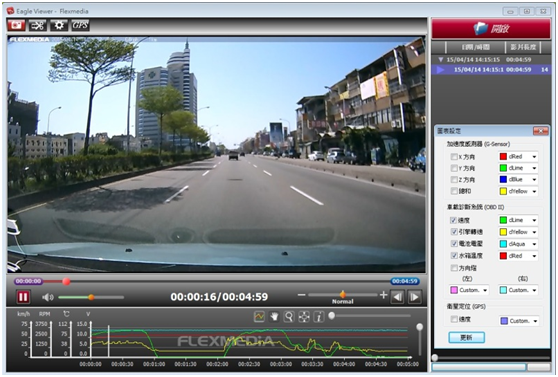Viewport: 558px width, 377px height.
Task: Click the chart vertical zoom slider knob
Action: pyautogui.click(x=420, y=327)
